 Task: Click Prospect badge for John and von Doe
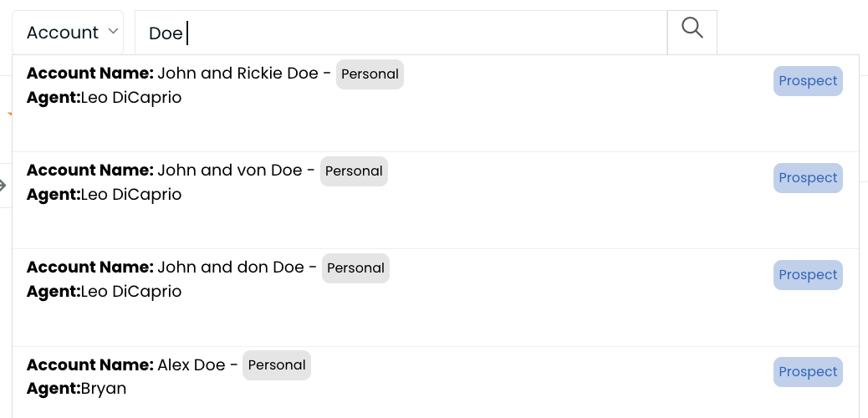click(x=808, y=178)
